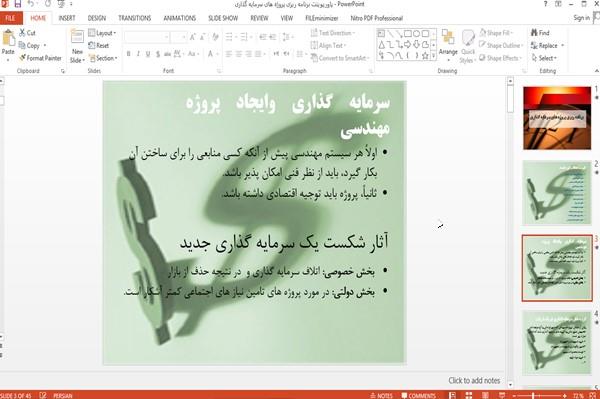600x399 pixels.
Task: Click Quick Styles button
Action: [468, 46]
